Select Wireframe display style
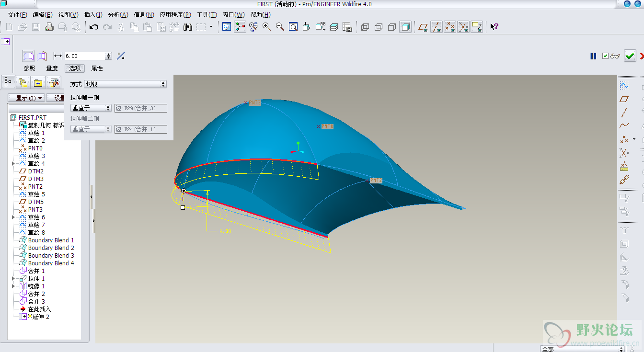Image resolution: width=644 pixels, height=352 pixels. (x=365, y=27)
